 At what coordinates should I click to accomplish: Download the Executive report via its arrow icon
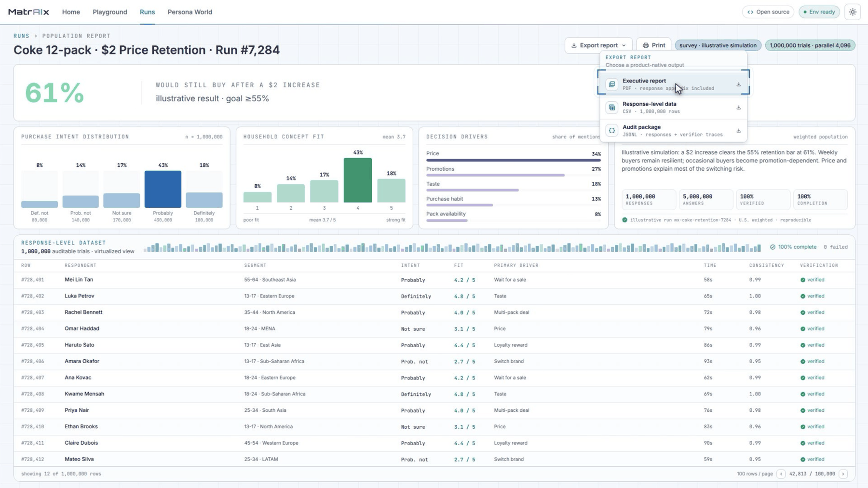(738, 84)
